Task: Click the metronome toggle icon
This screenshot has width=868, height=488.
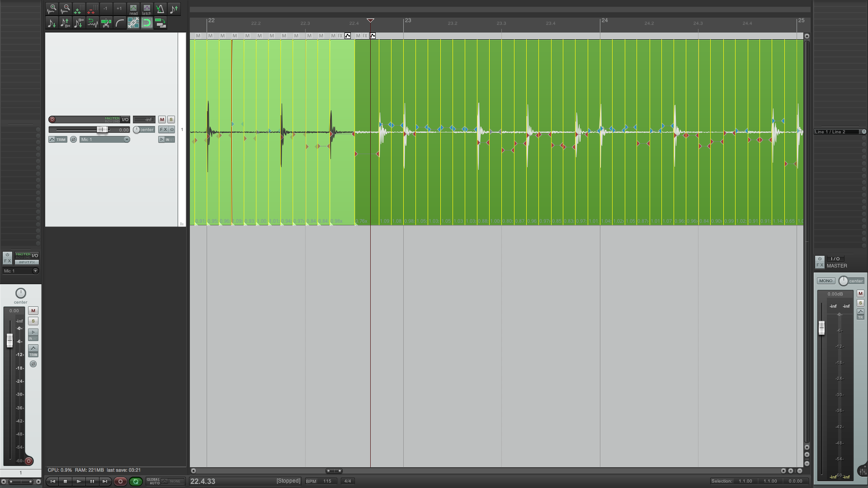Action: tap(160, 9)
